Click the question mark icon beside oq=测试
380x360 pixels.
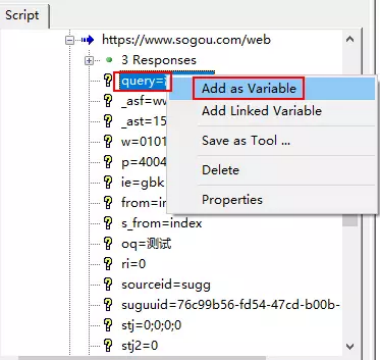[x=108, y=243]
